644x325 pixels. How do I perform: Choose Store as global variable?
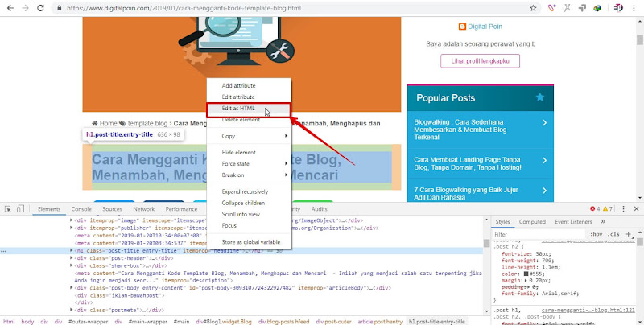click(250, 241)
